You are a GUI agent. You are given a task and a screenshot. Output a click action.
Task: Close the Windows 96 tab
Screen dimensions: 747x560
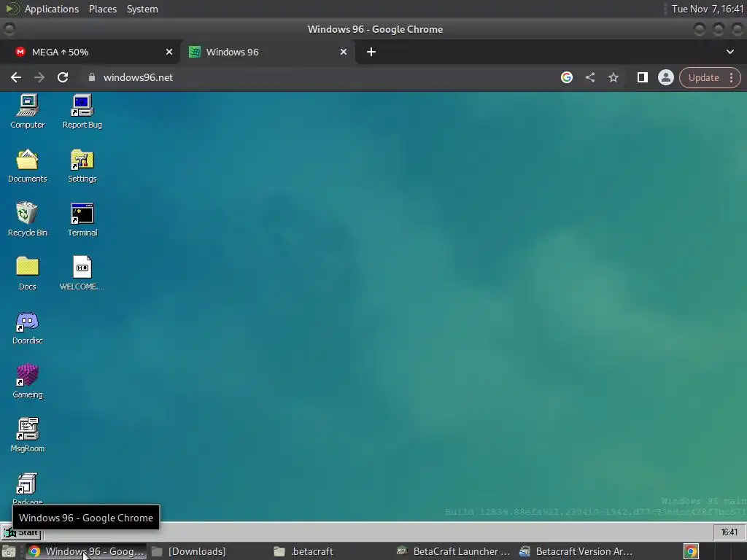(x=344, y=52)
